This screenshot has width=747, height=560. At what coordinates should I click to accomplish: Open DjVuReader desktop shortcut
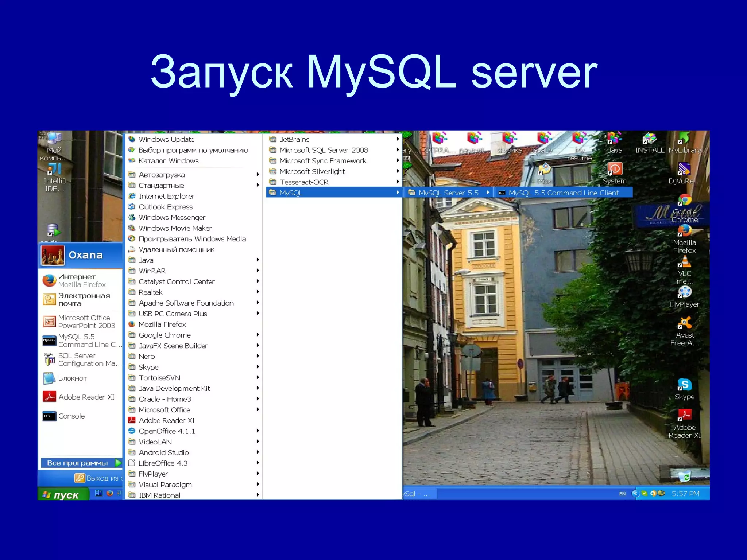pyautogui.click(x=684, y=173)
